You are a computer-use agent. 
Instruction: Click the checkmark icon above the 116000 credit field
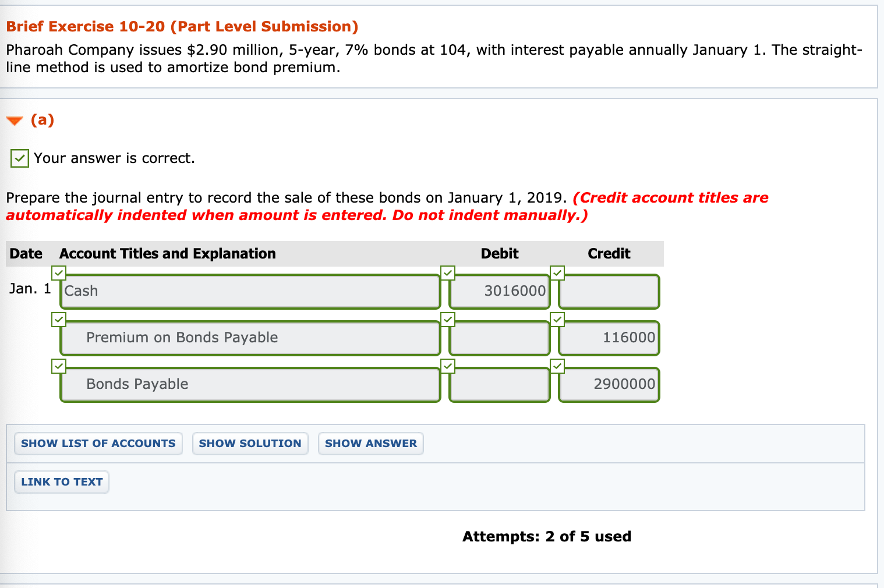coord(557,319)
